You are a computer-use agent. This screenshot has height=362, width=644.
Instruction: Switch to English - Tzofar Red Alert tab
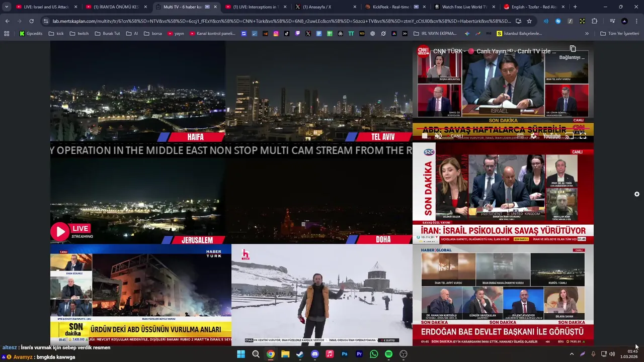[x=533, y=7]
